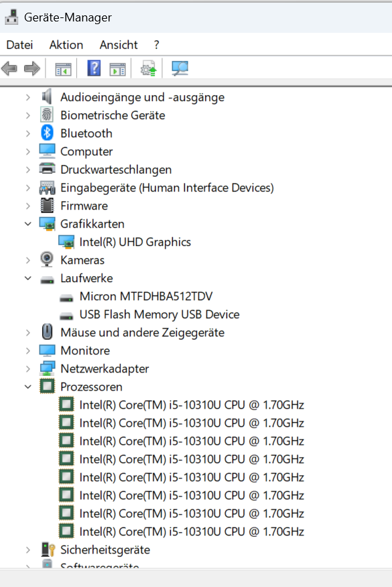Expand the Netzwerkadapter category
This screenshot has height=587, width=392.
28,369
